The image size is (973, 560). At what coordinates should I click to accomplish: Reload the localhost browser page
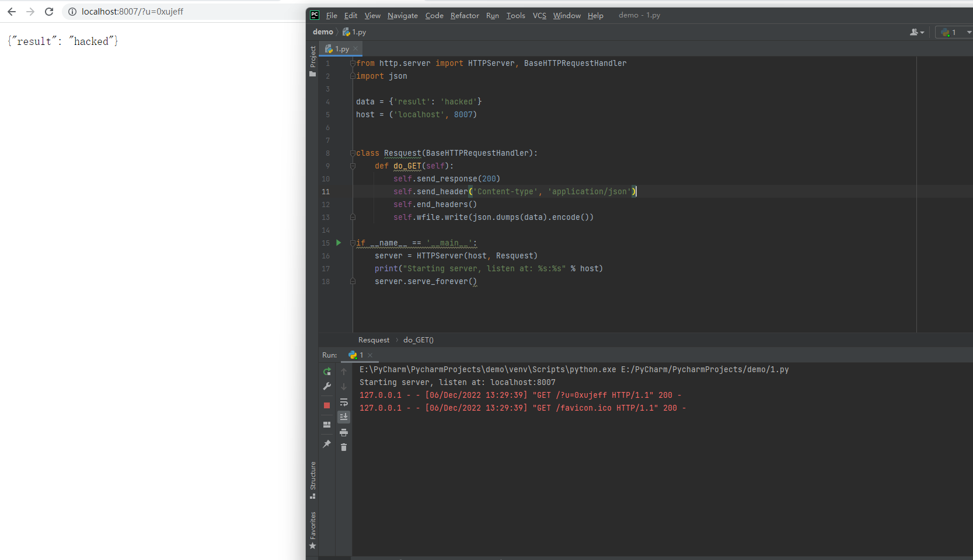(x=49, y=12)
